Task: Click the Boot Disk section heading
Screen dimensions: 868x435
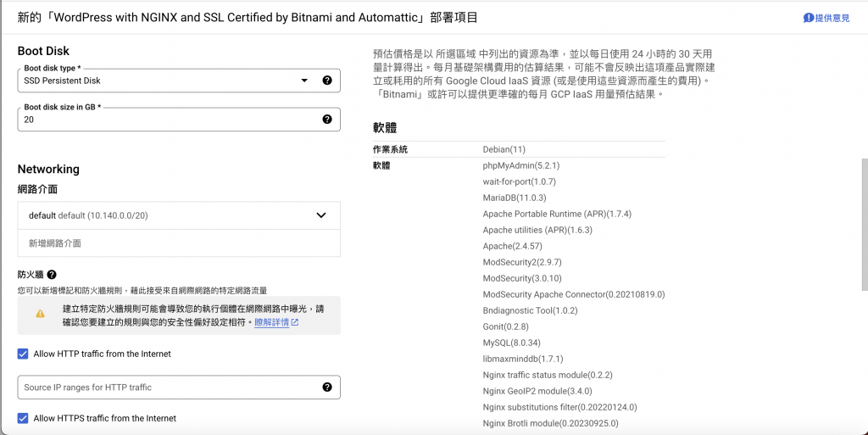Action: 43,51
